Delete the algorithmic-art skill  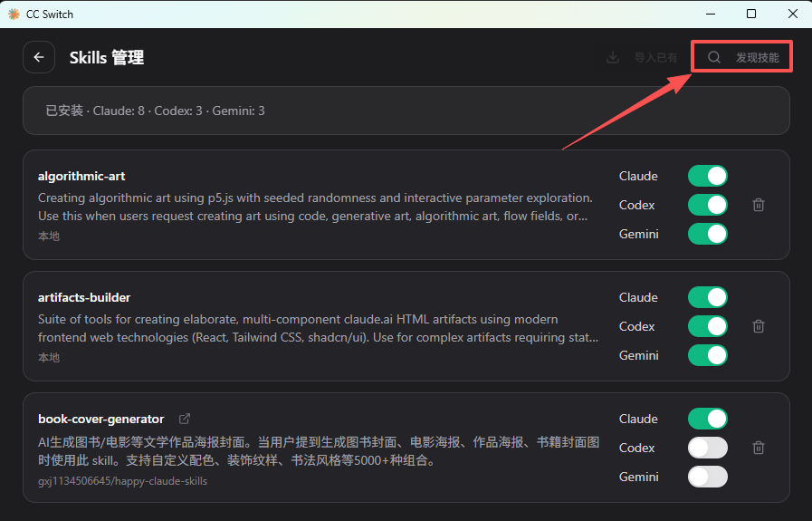759,205
